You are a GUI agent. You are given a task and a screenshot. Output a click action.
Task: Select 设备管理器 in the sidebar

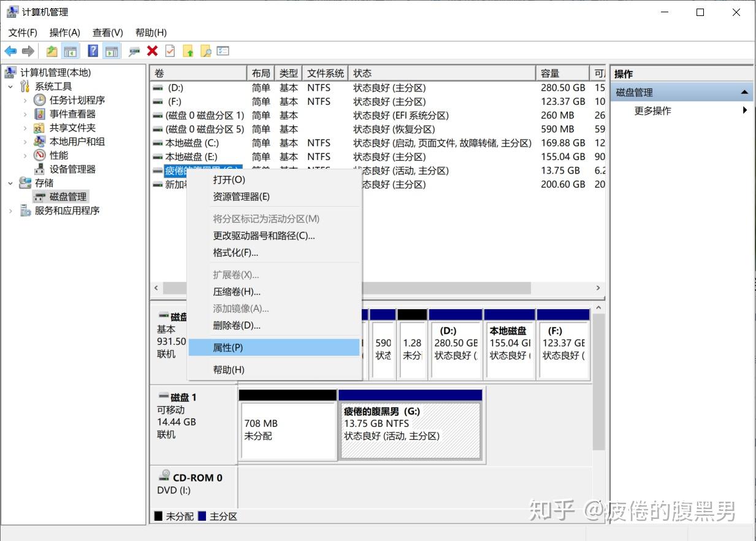(72, 169)
